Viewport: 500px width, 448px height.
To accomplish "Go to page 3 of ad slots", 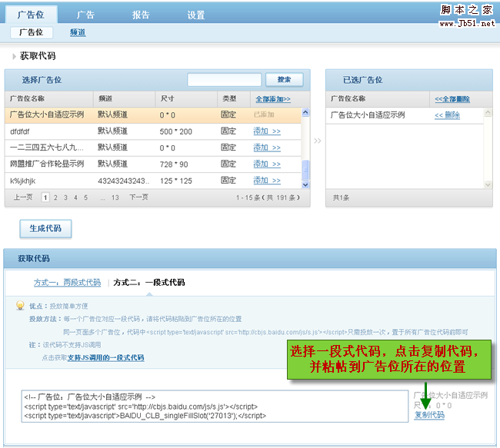I will [65, 197].
